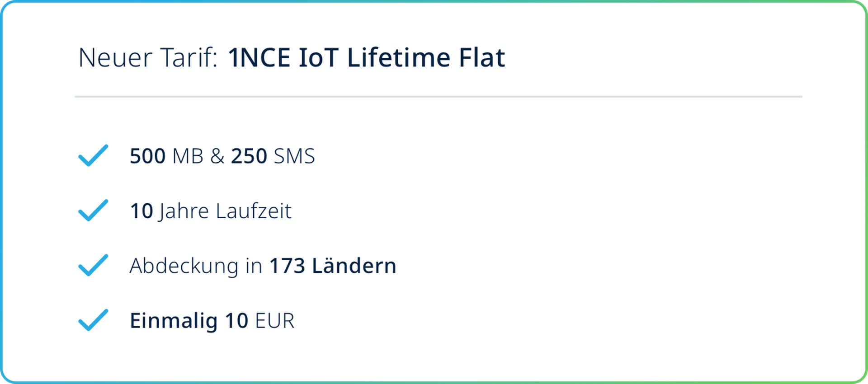Select the bold '173 Ländern' text

coord(333,266)
